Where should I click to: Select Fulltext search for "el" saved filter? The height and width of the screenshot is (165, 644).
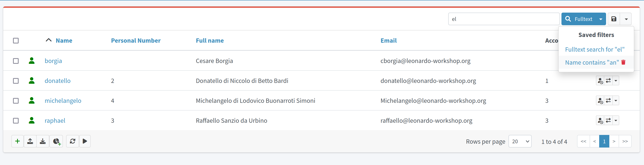pyautogui.click(x=595, y=49)
